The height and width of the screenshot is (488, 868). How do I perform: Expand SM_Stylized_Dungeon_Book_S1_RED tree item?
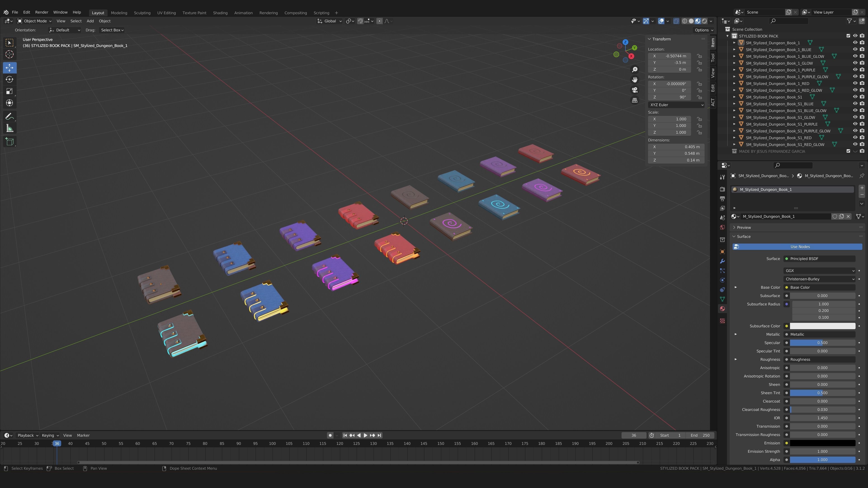[x=734, y=138]
